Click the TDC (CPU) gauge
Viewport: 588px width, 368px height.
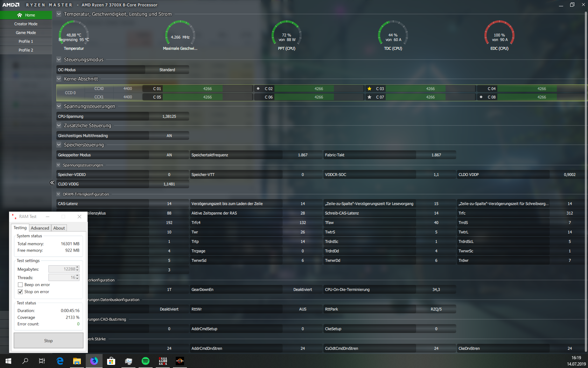pos(393,35)
